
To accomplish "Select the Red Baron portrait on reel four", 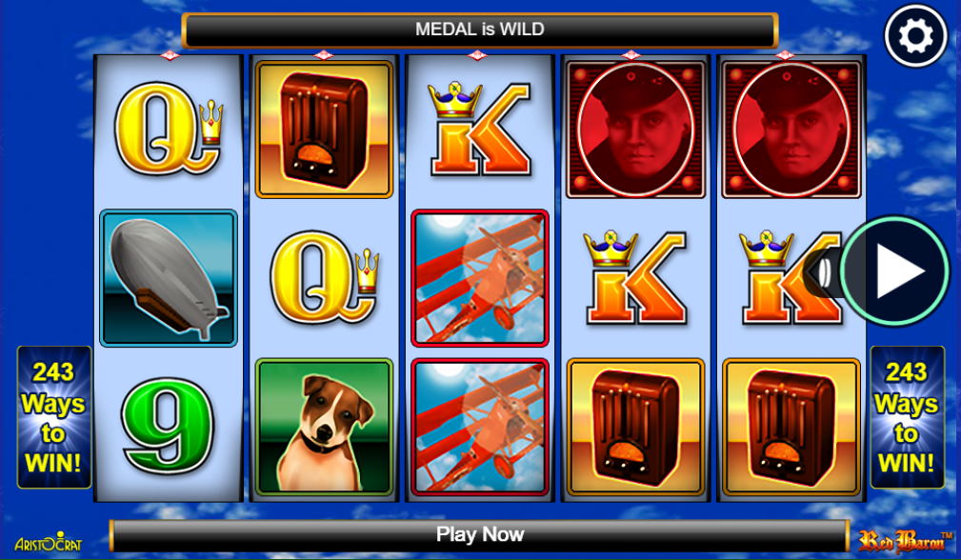I will (x=635, y=130).
